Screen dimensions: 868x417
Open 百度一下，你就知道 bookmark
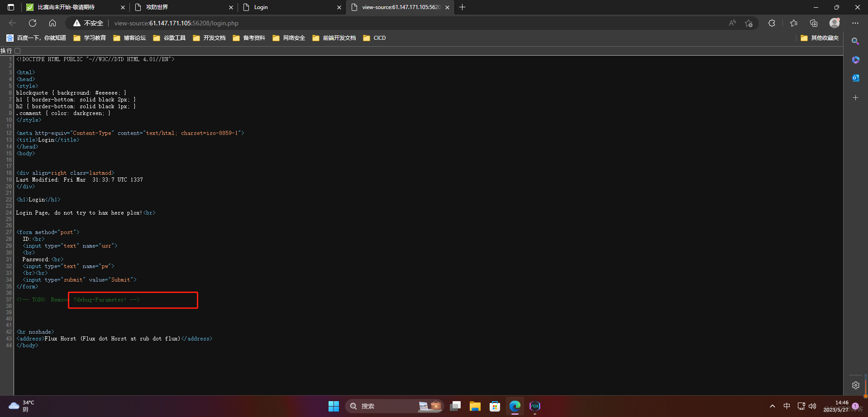[36, 38]
